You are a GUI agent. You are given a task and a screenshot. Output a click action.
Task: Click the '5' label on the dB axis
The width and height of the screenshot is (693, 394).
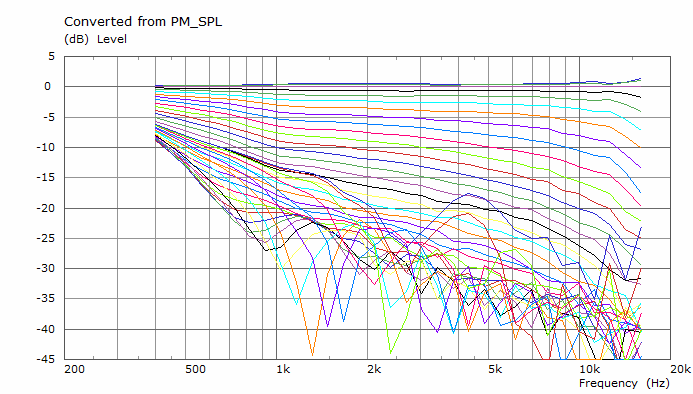tap(52, 56)
